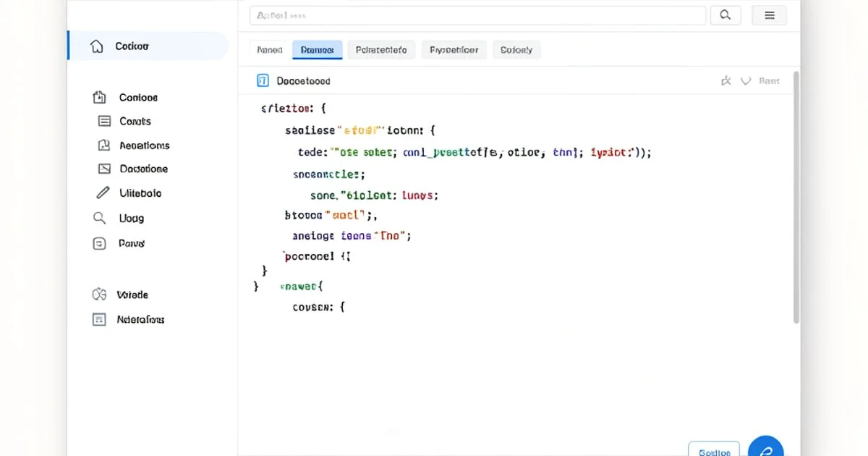Switch to the Pclratetlefo tab

[381, 49]
